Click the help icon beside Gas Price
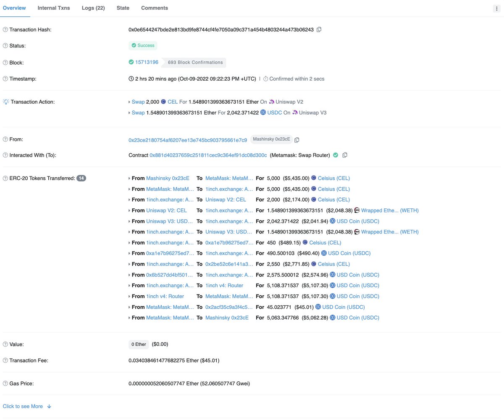Screen dimensions: 504x420 tap(5, 383)
